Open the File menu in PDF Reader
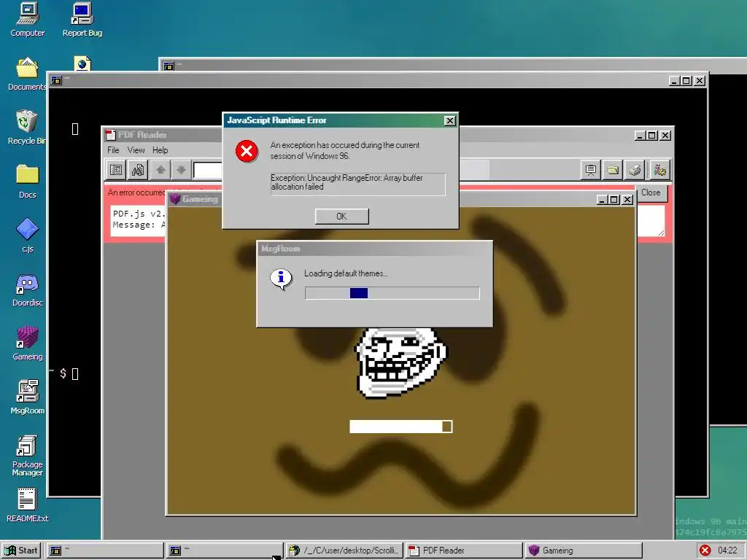This screenshot has width=747, height=560. pyautogui.click(x=113, y=150)
